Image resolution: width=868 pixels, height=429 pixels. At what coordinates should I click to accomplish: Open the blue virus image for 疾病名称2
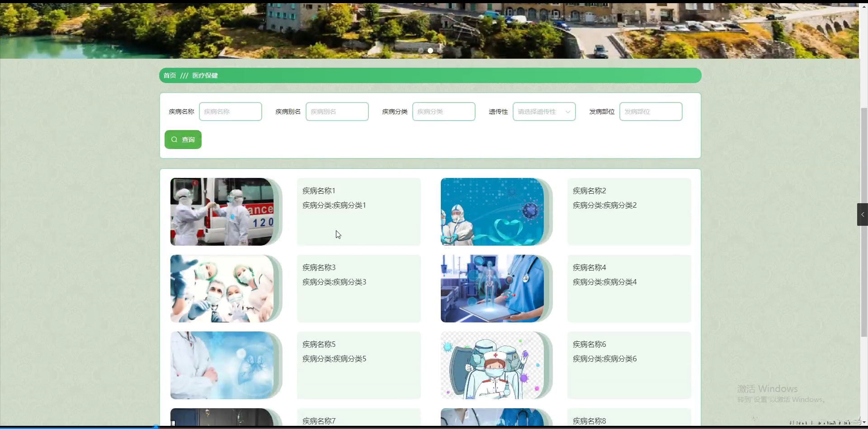[492, 212]
